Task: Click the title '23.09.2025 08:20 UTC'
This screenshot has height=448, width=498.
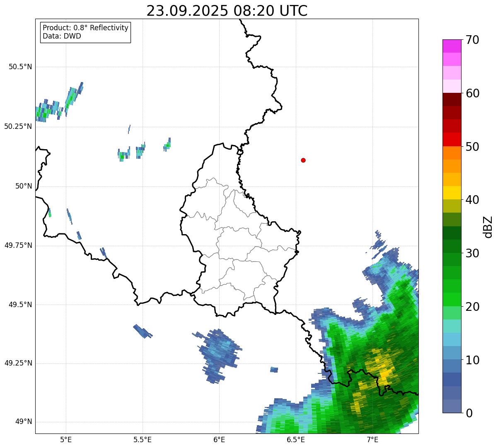Action: tap(227, 10)
